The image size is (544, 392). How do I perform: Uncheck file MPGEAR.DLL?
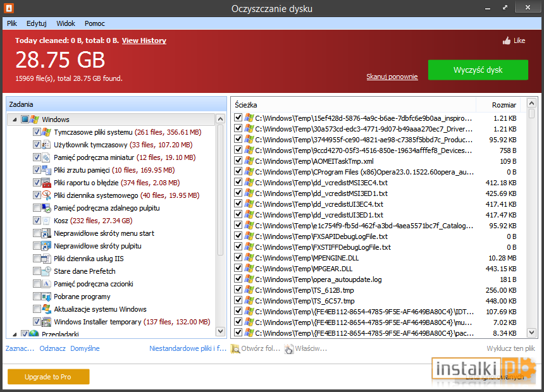[238, 268]
